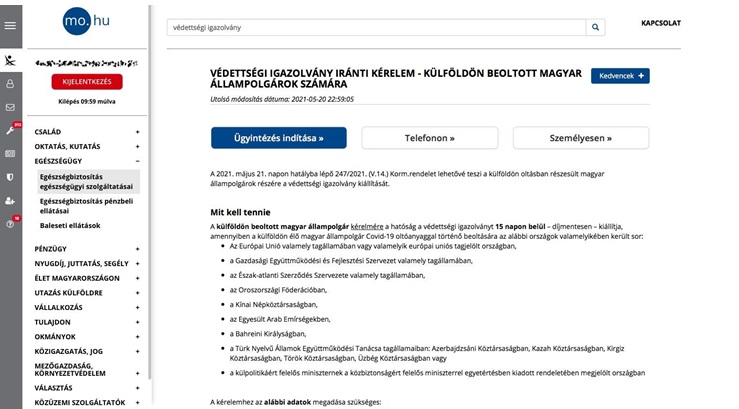This screenshot has height=409, width=739.
Task: Click the search magnifier icon
Action: coord(595,28)
